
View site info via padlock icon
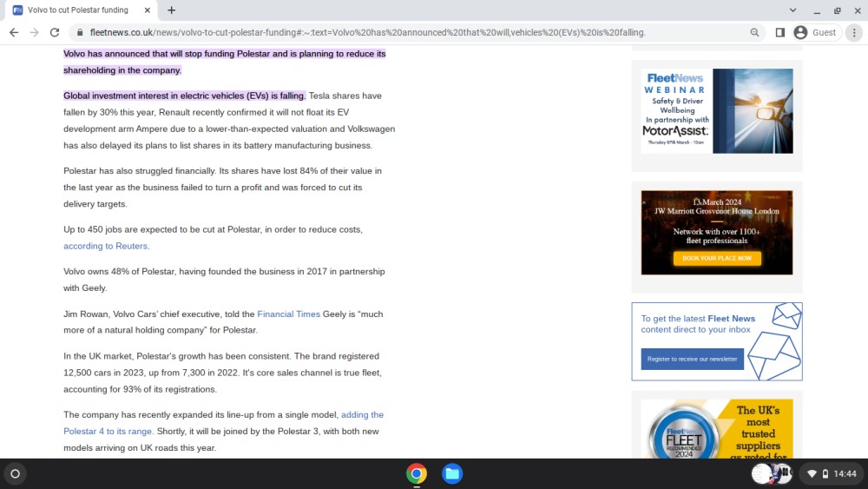click(80, 33)
